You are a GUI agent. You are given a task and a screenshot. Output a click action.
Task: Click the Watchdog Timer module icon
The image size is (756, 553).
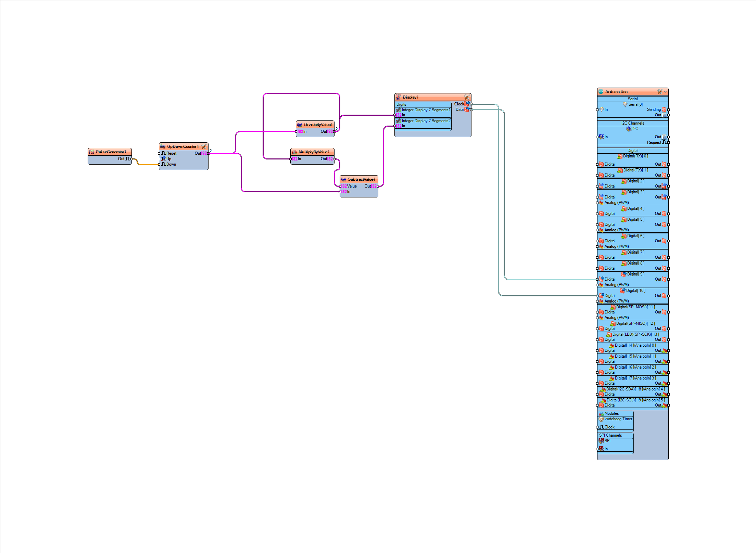(601, 419)
